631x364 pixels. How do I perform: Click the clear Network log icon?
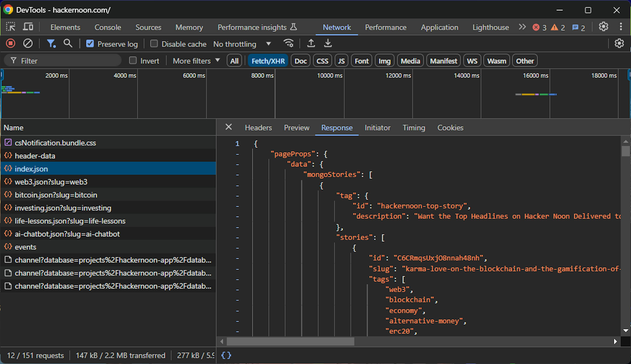(27, 44)
